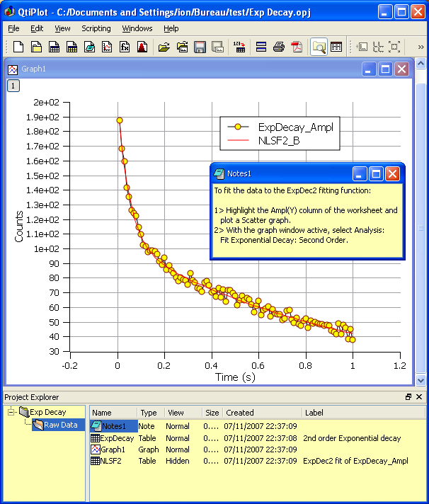
Task: Click the New Project toolbar icon
Action: (x=19, y=47)
